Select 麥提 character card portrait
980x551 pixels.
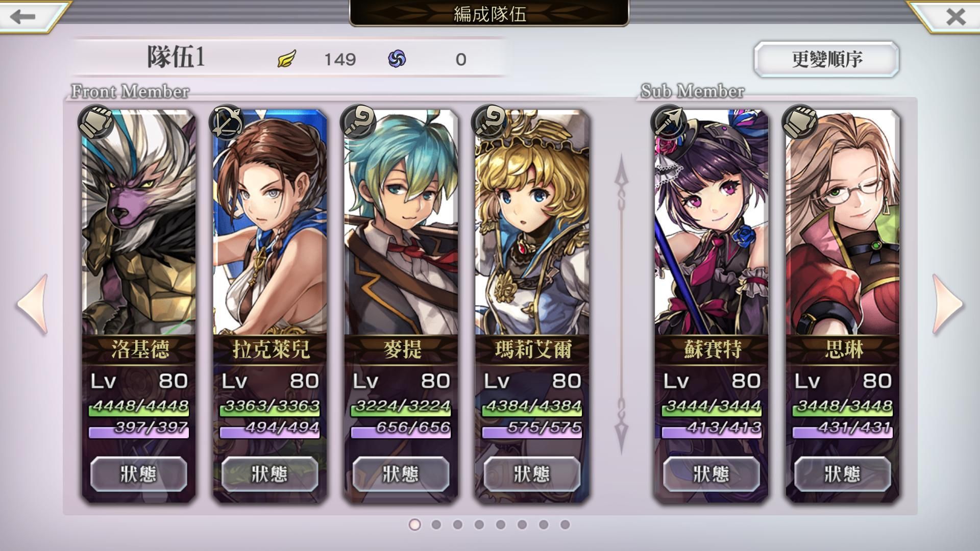tap(401, 222)
